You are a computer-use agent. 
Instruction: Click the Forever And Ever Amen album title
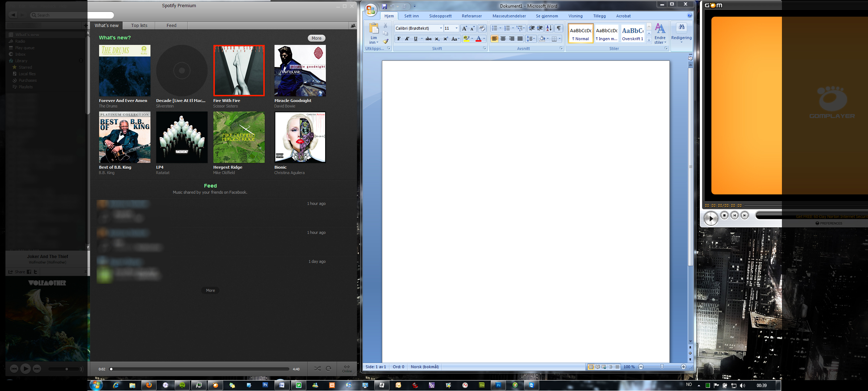(123, 101)
